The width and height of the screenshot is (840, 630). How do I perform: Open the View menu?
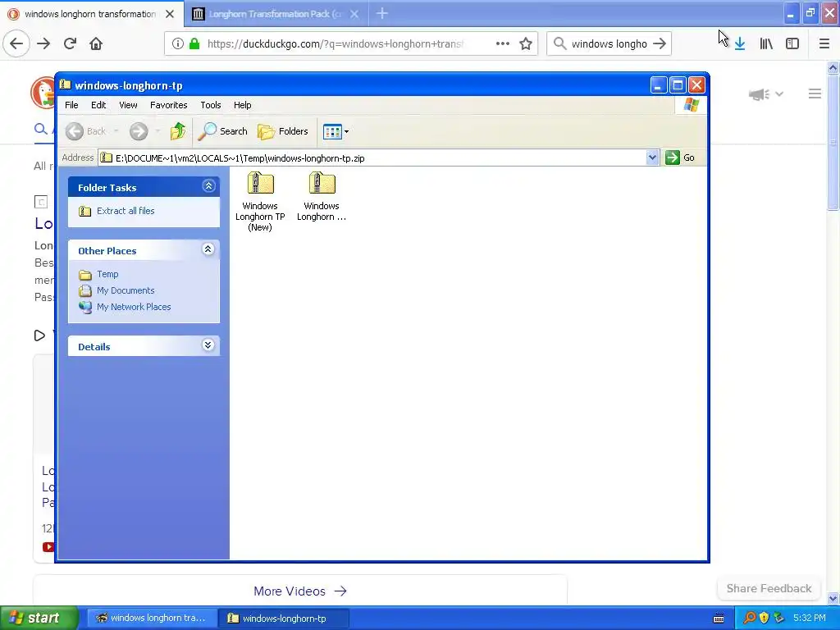pyautogui.click(x=128, y=105)
